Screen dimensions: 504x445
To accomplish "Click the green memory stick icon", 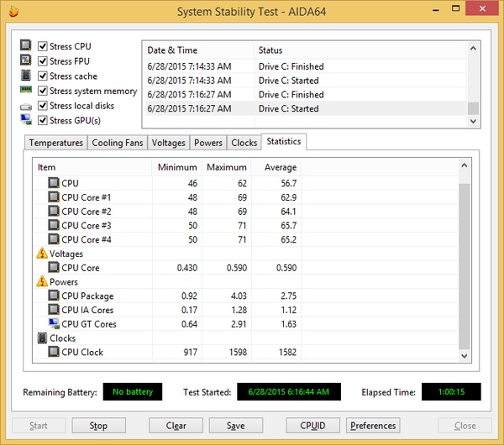I will [x=26, y=89].
